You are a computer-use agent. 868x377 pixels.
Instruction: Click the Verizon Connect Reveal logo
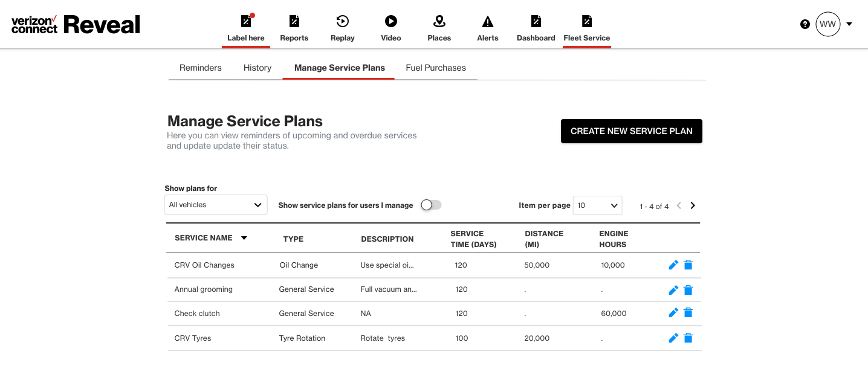coord(76,24)
